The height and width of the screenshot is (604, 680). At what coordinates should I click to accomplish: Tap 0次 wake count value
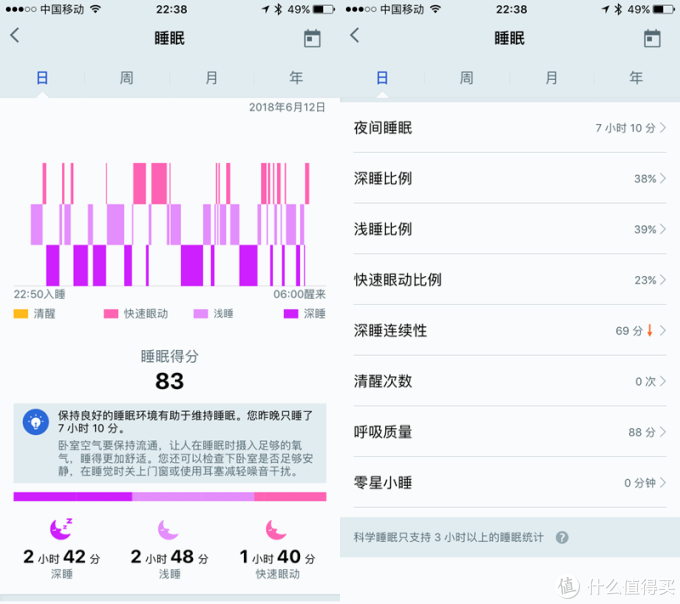click(x=645, y=382)
